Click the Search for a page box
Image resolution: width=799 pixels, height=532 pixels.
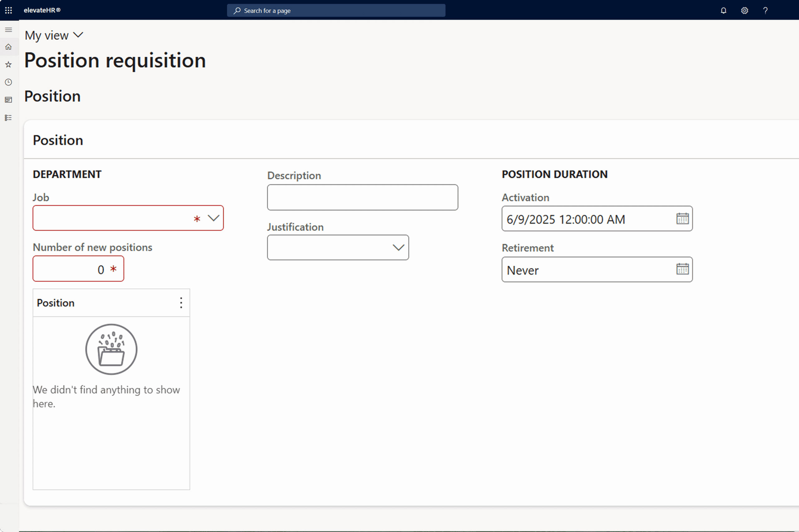[x=336, y=11]
